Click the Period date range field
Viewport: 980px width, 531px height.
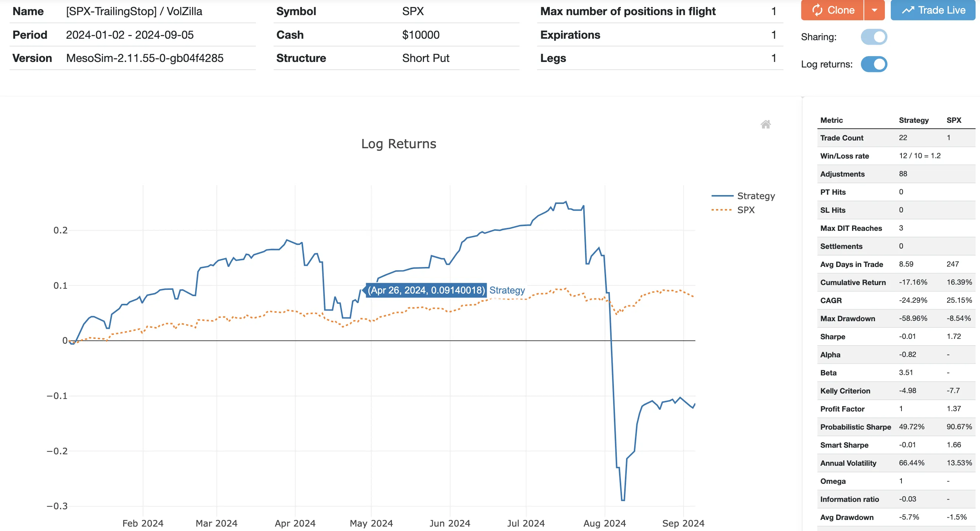coord(130,35)
